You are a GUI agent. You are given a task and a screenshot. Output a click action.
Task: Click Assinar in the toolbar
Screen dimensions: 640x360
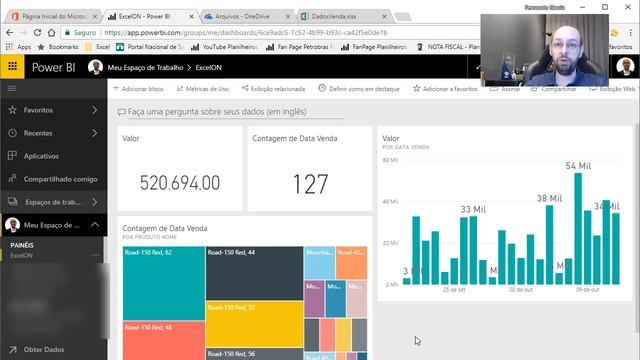pyautogui.click(x=505, y=89)
